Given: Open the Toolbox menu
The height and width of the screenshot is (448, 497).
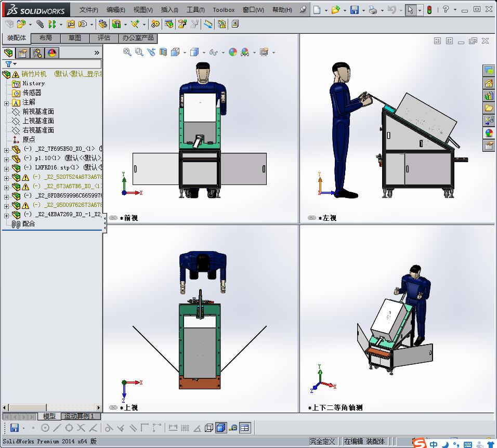Looking at the screenshot, I should coord(224,10).
